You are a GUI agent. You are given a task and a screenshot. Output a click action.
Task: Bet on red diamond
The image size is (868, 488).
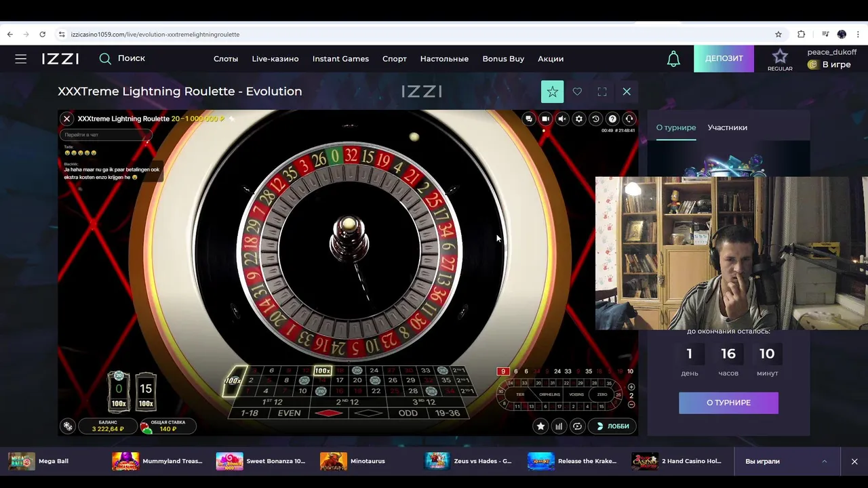[329, 413]
